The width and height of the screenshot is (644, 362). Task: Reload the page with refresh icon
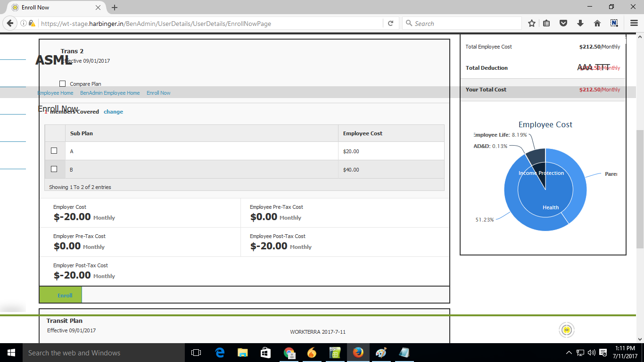[x=390, y=24]
